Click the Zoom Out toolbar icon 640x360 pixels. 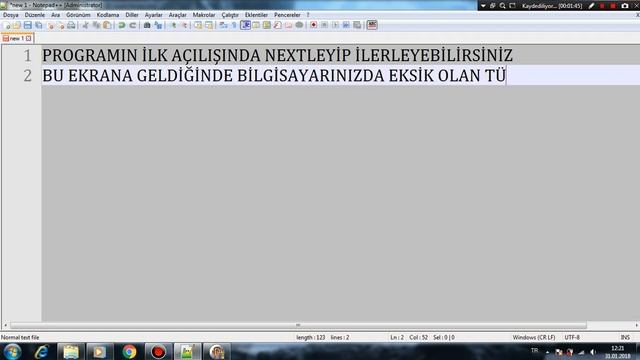tap(185, 25)
